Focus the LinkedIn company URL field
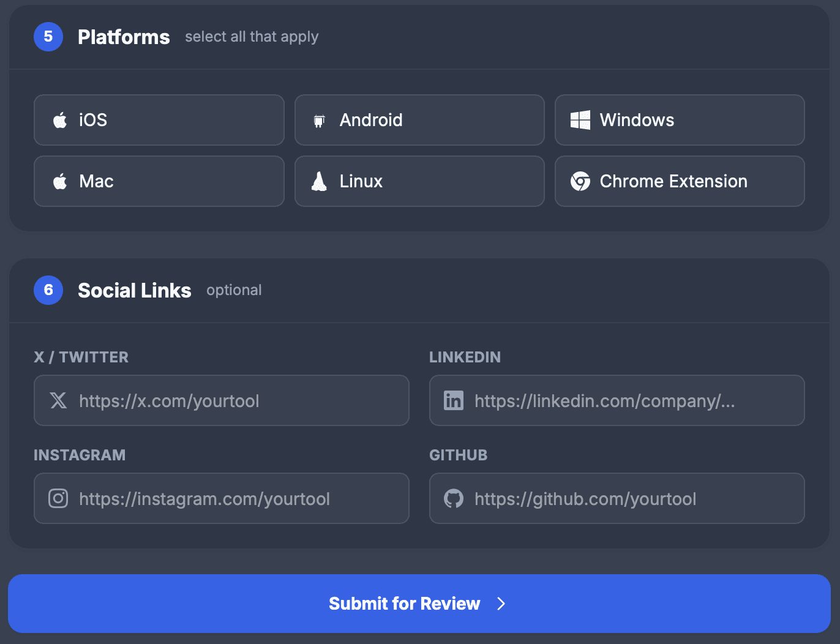 617,400
